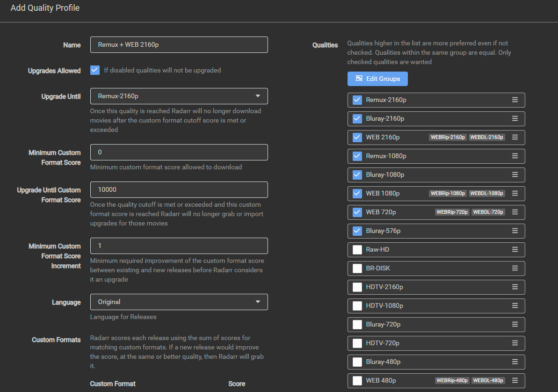Expand the Language dropdown set to Original
This screenshot has width=558, height=392.
pos(179,302)
